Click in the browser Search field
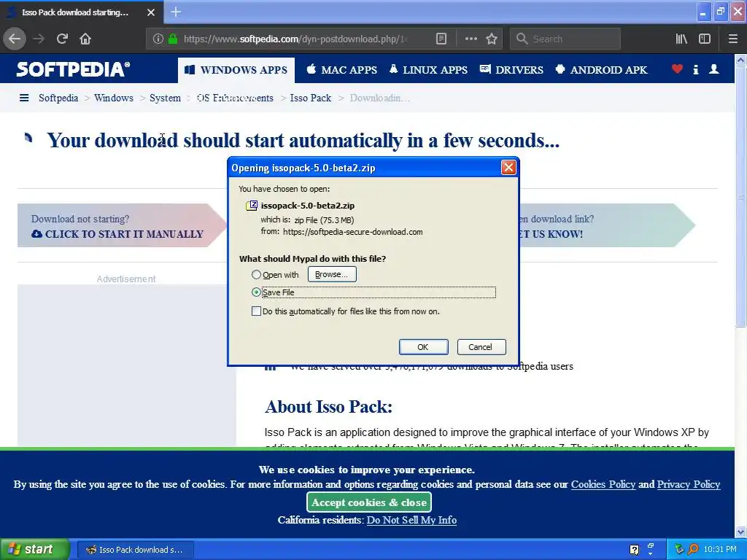The image size is (747, 560). 565,39
